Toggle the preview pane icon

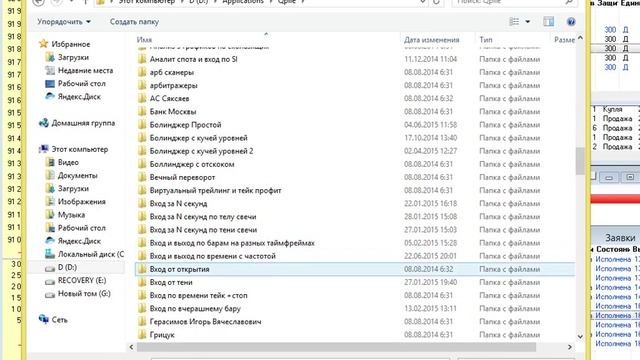pyautogui.click(x=549, y=22)
